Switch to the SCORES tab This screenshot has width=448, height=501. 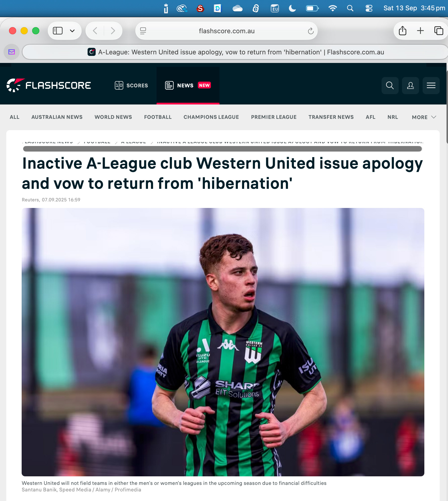131,85
